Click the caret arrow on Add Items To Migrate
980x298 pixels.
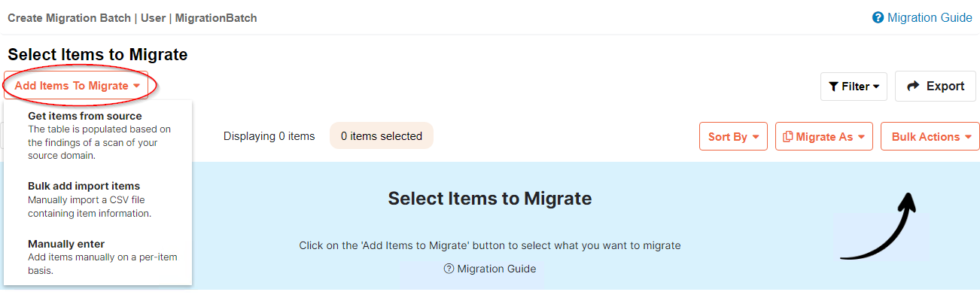click(136, 86)
